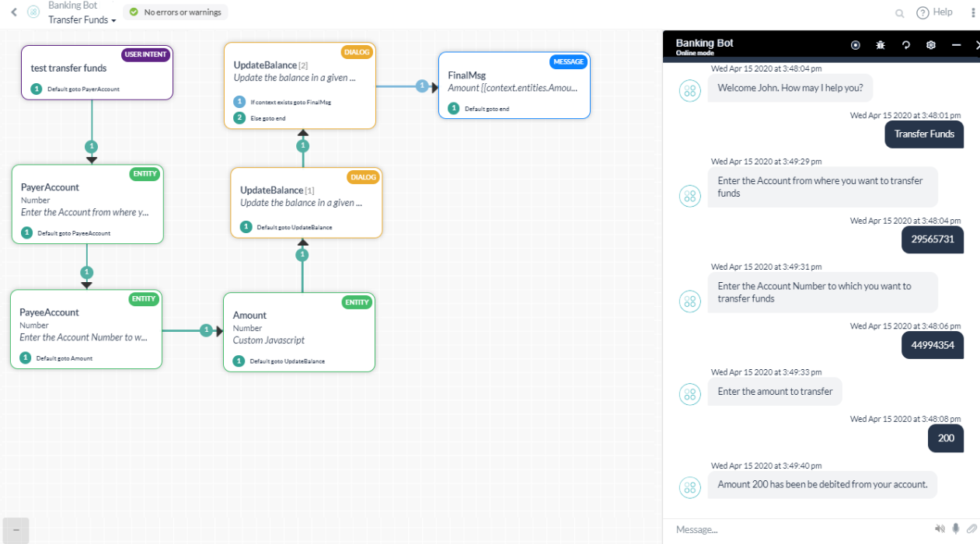Screen dimensions: 980x544
Task: Click the Help link
Action: [x=934, y=12]
